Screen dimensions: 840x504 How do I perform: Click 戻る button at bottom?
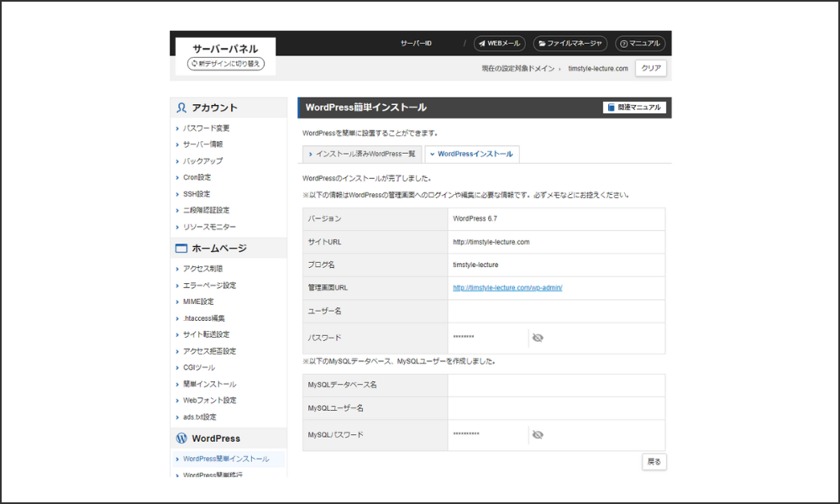pos(654,462)
